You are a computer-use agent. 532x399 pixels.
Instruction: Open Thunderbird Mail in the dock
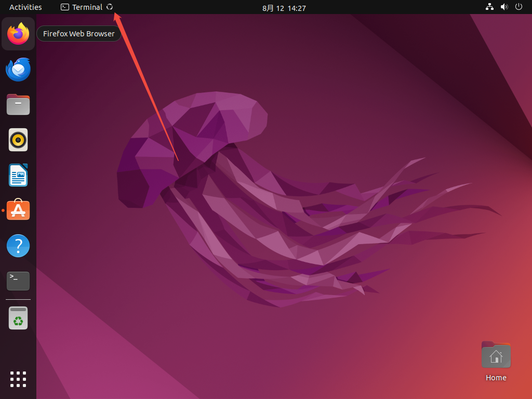pyautogui.click(x=18, y=70)
